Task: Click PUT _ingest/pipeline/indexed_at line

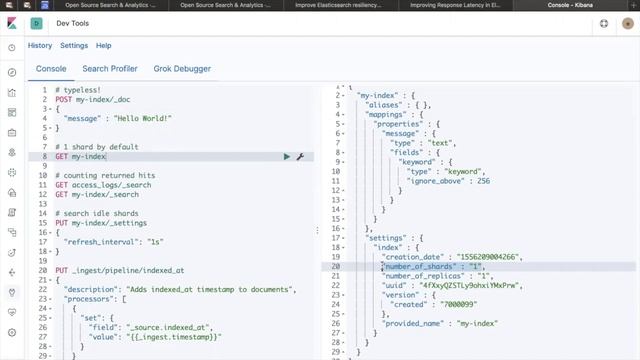Action: click(x=120, y=271)
